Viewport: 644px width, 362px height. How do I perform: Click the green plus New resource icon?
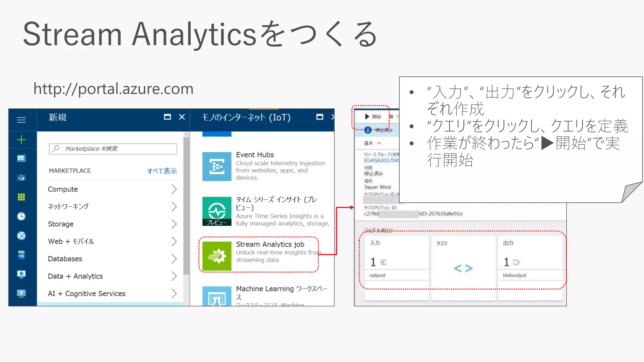[x=21, y=140]
